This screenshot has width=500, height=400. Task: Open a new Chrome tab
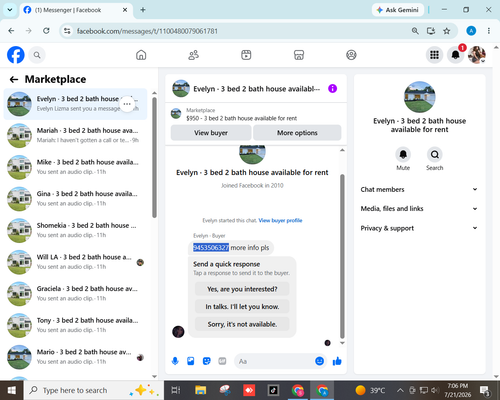pyautogui.click(x=143, y=10)
